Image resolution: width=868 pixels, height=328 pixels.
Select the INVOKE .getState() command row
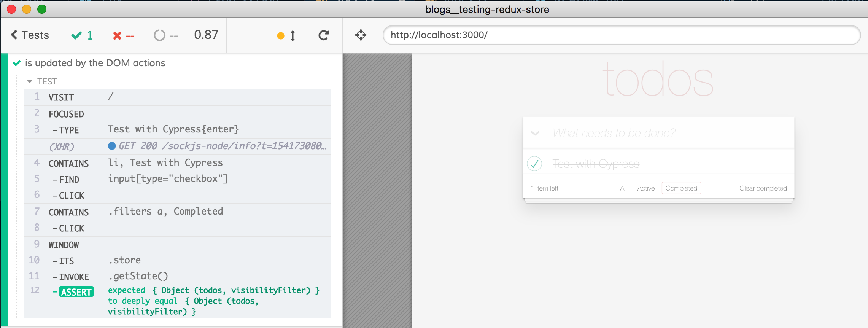[178, 277]
